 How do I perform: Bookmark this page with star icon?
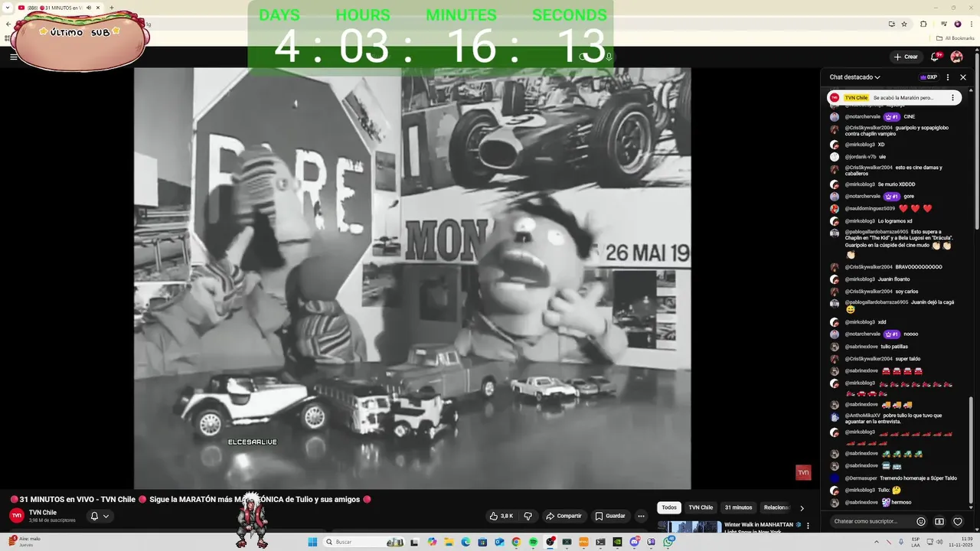[x=904, y=24]
